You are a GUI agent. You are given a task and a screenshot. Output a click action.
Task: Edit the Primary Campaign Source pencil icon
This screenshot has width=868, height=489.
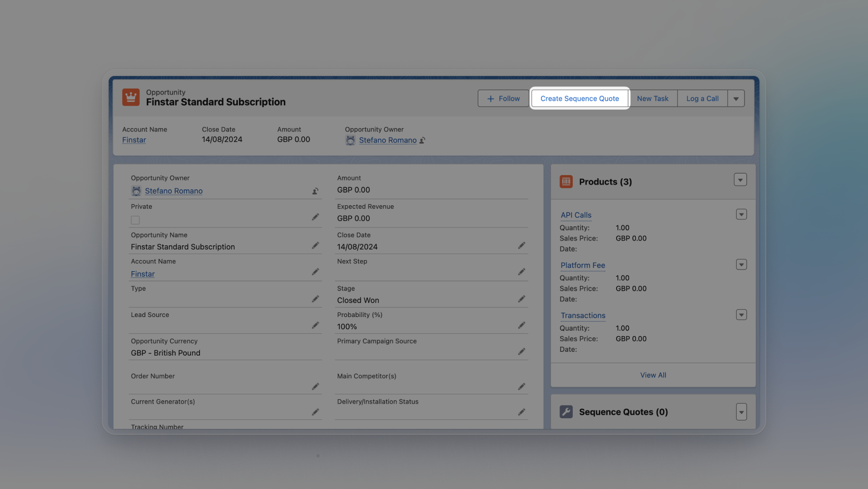[x=522, y=352]
